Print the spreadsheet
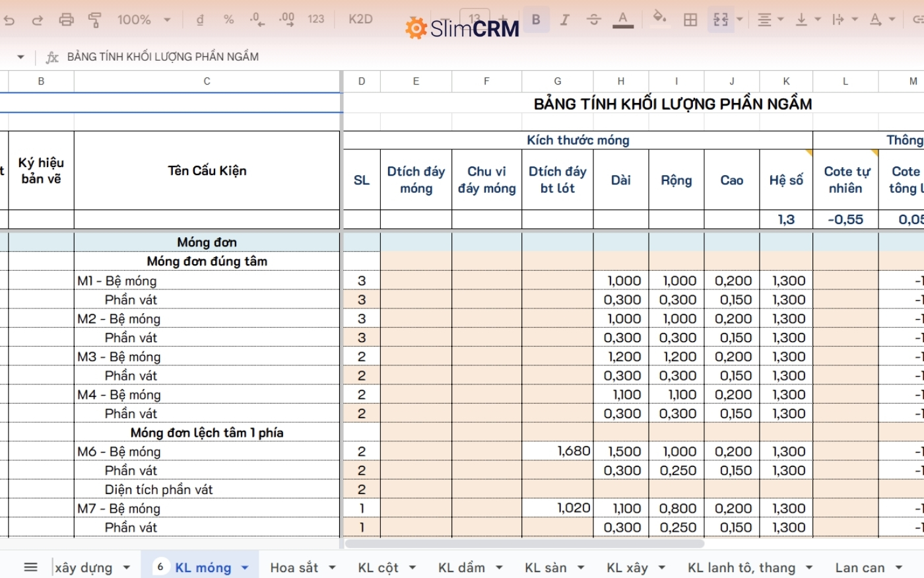924x578 pixels. (x=66, y=20)
